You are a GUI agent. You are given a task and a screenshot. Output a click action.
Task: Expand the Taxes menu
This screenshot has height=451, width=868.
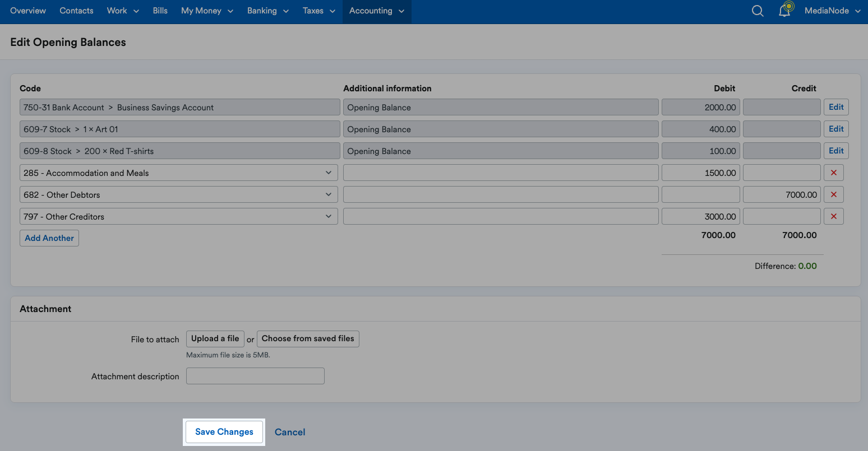point(318,11)
